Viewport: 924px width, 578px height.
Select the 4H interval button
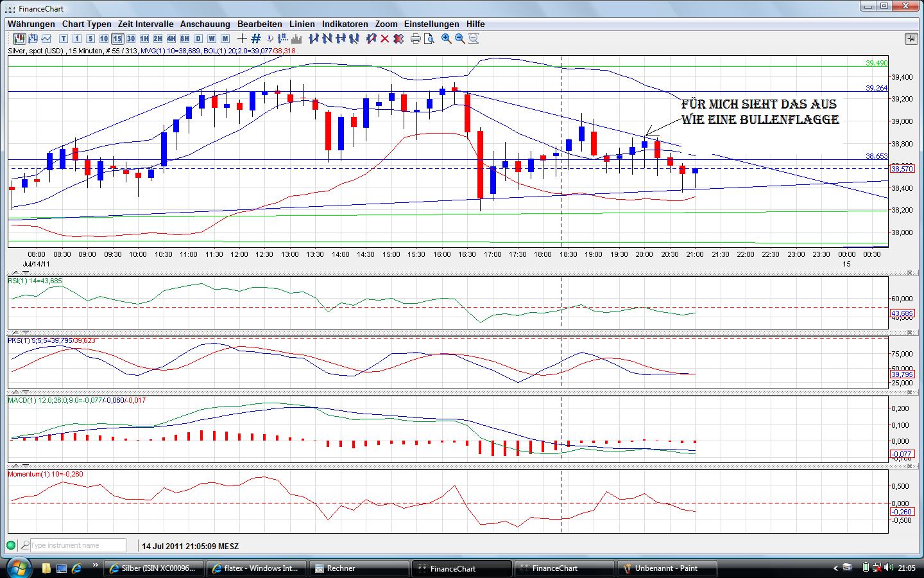(171, 39)
